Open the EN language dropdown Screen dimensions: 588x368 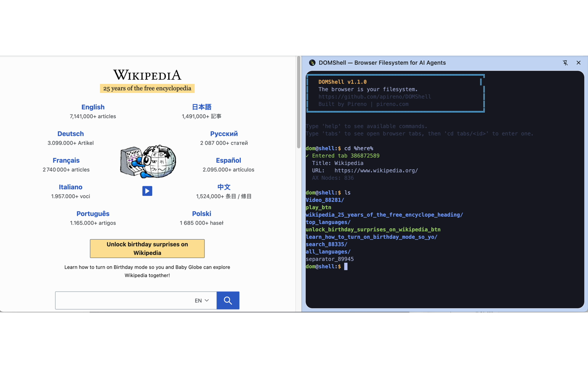click(x=202, y=300)
